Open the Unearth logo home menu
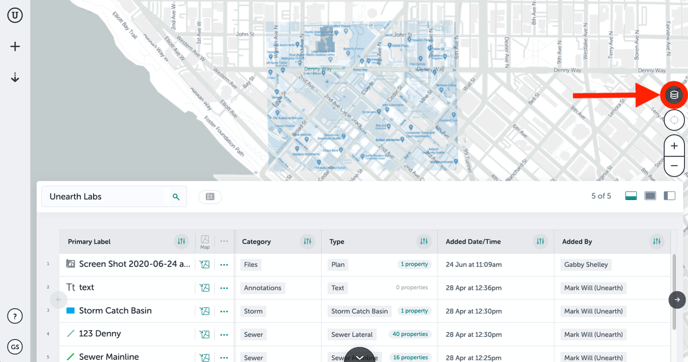This screenshot has height=362, width=688. pos(15,15)
